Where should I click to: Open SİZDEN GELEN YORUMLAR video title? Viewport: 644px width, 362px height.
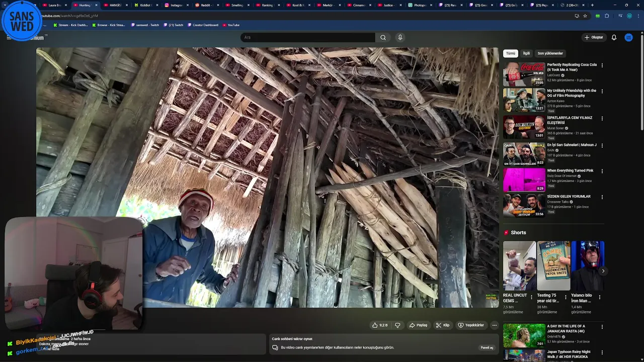pyautogui.click(x=569, y=197)
